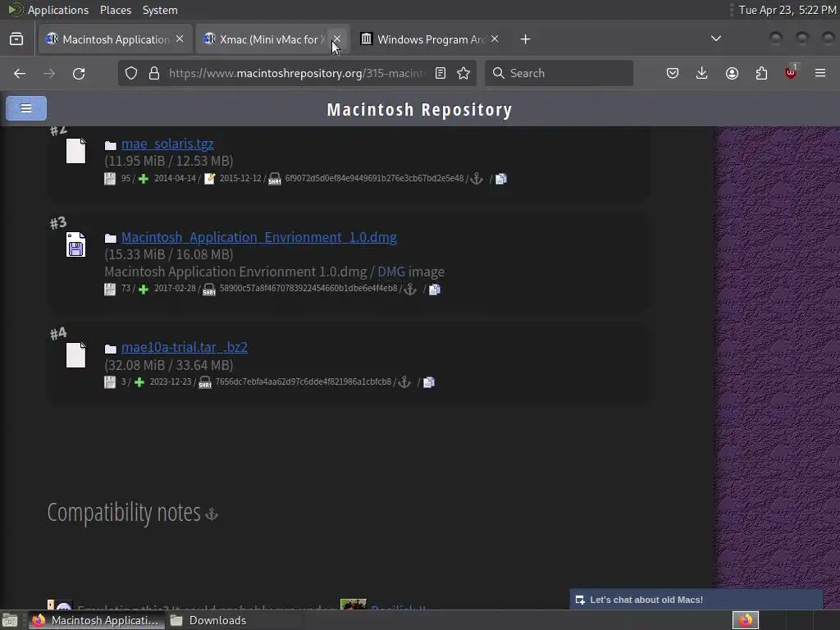Open the Firefox account icon

732,73
